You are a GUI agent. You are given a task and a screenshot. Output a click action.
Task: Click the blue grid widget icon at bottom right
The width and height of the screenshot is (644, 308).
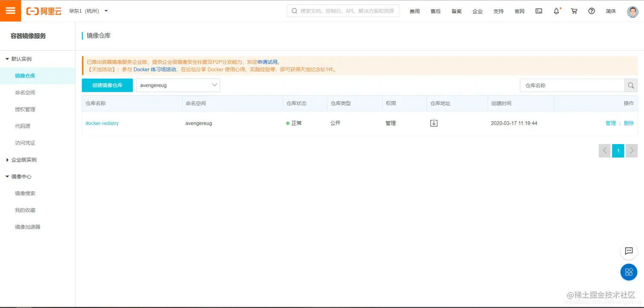(x=629, y=272)
